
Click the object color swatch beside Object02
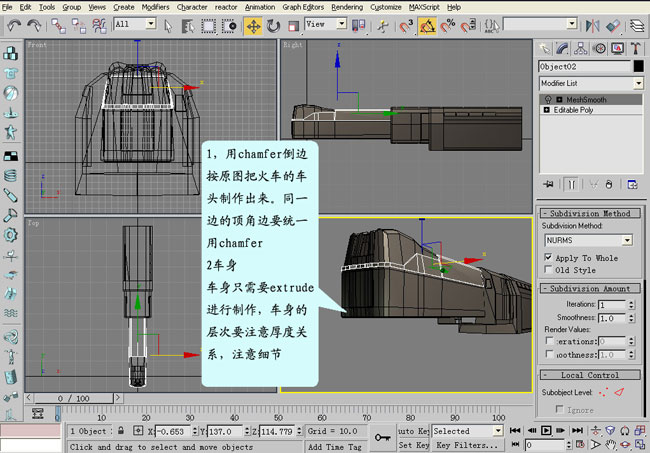coord(638,66)
